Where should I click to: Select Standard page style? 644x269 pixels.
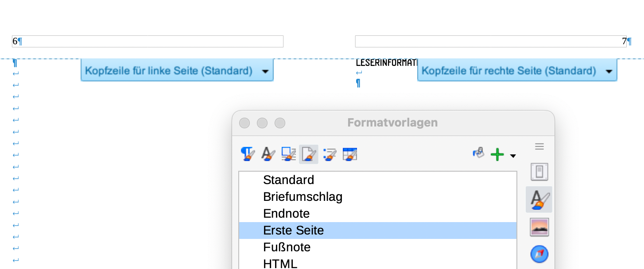pyautogui.click(x=378, y=180)
